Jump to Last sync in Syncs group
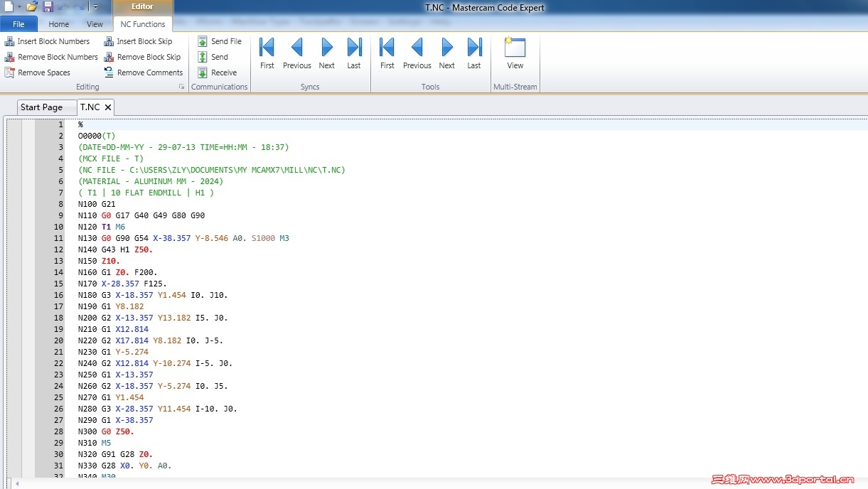Screen dimensions: 868x489 [x=354, y=53]
